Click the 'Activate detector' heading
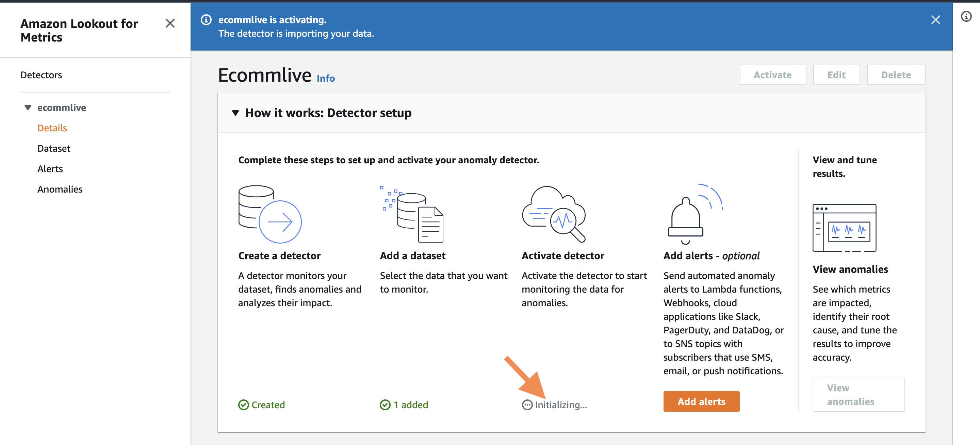The image size is (980, 445). [x=563, y=256]
